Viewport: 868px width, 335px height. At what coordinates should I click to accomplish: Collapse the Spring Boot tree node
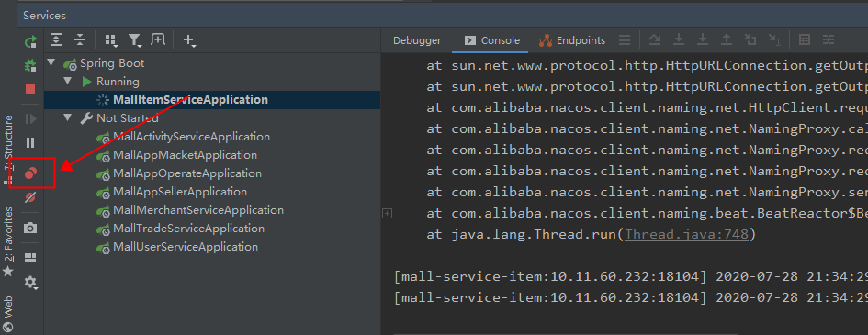coord(51,63)
